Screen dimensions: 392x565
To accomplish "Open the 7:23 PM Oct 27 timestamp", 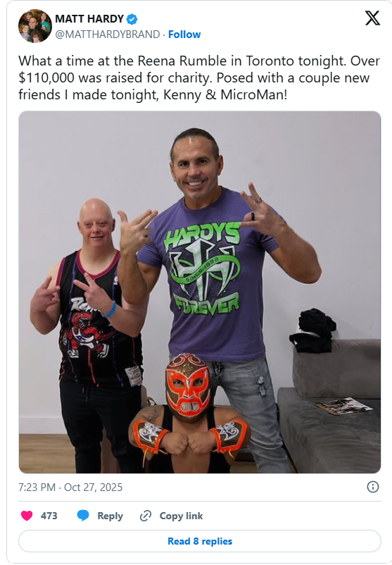I will [x=70, y=488].
